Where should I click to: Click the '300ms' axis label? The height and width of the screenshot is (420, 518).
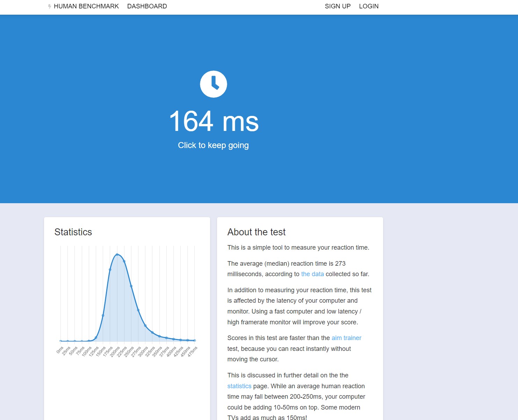click(143, 351)
